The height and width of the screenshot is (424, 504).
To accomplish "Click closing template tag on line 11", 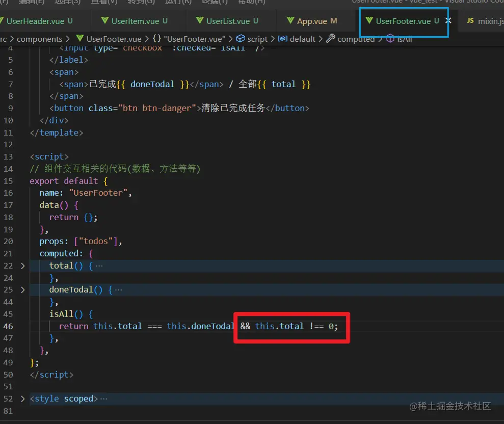I will click(x=56, y=133).
